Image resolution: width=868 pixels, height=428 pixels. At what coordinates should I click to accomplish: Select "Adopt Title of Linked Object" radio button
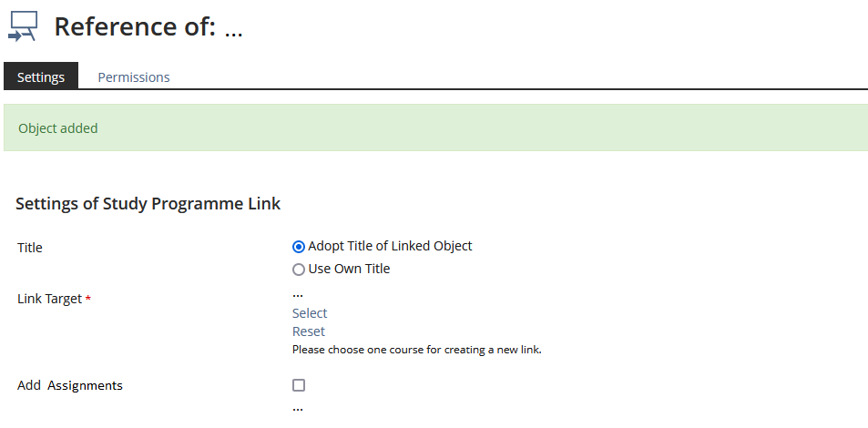tap(299, 247)
